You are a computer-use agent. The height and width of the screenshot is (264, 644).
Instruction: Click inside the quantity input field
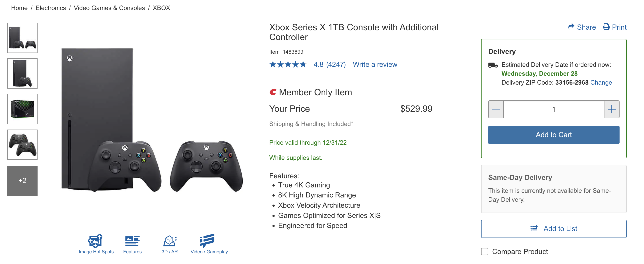point(554,109)
